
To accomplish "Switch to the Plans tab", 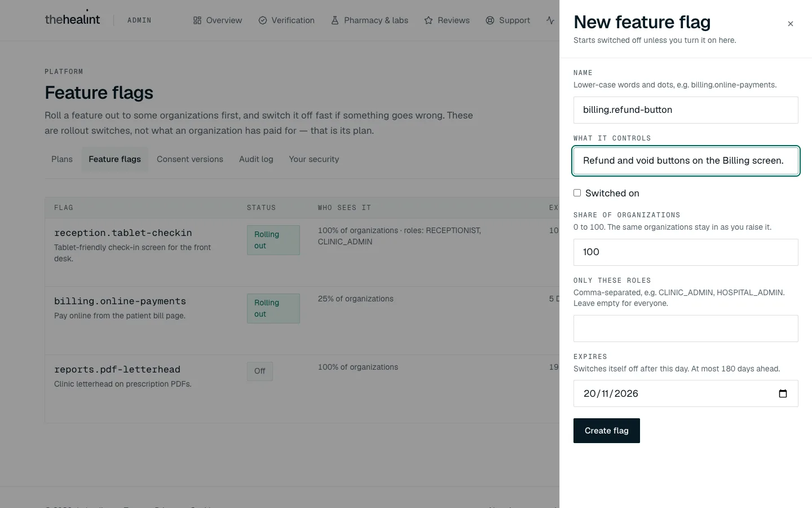I will 62,159.
